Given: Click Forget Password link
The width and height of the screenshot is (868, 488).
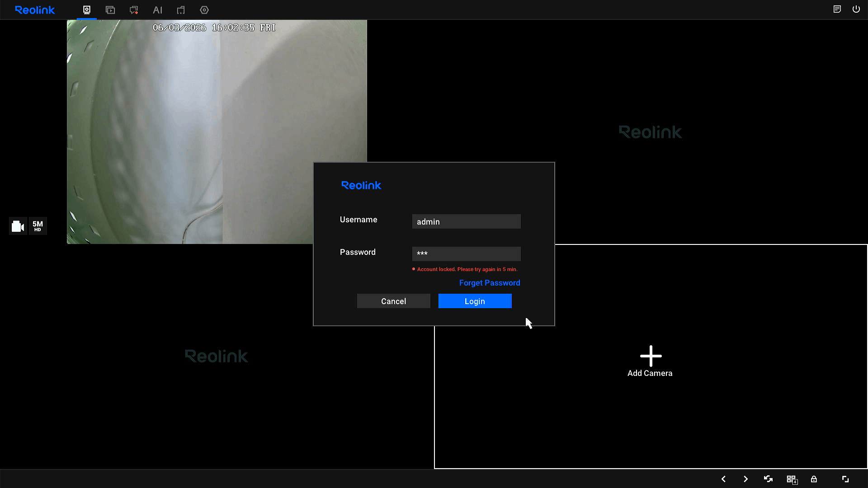Looking at the screenshot, I should 490,283.
